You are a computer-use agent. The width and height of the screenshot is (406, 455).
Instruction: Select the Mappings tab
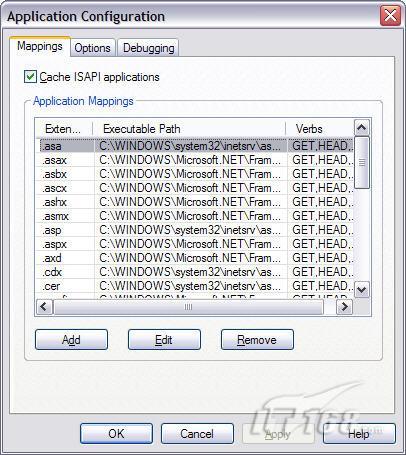40,46
